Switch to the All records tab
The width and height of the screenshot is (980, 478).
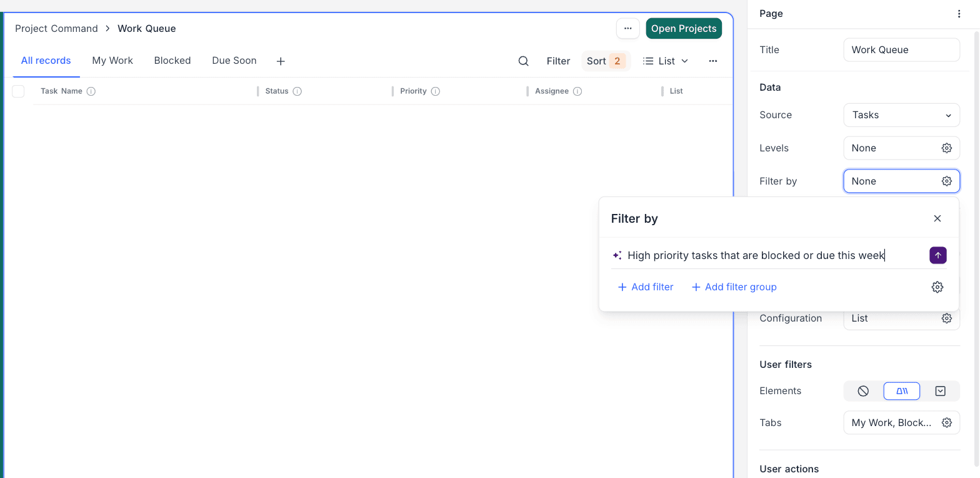46,61
